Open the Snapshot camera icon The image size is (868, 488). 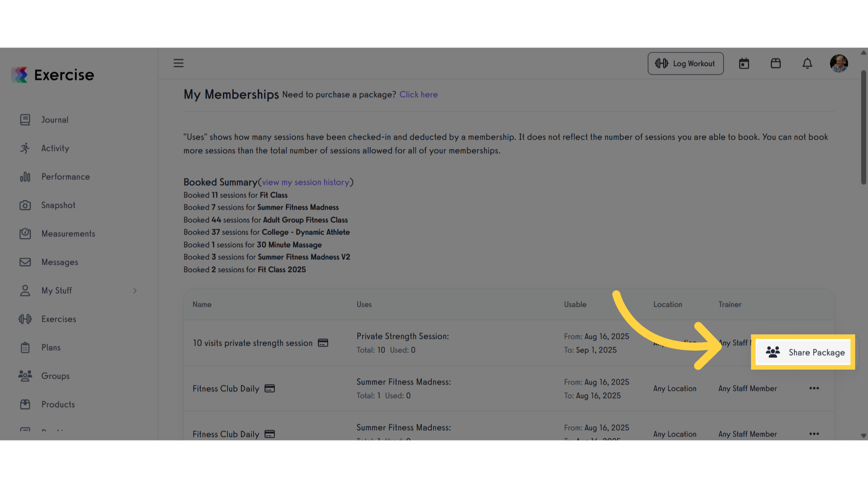coord(25,205)
